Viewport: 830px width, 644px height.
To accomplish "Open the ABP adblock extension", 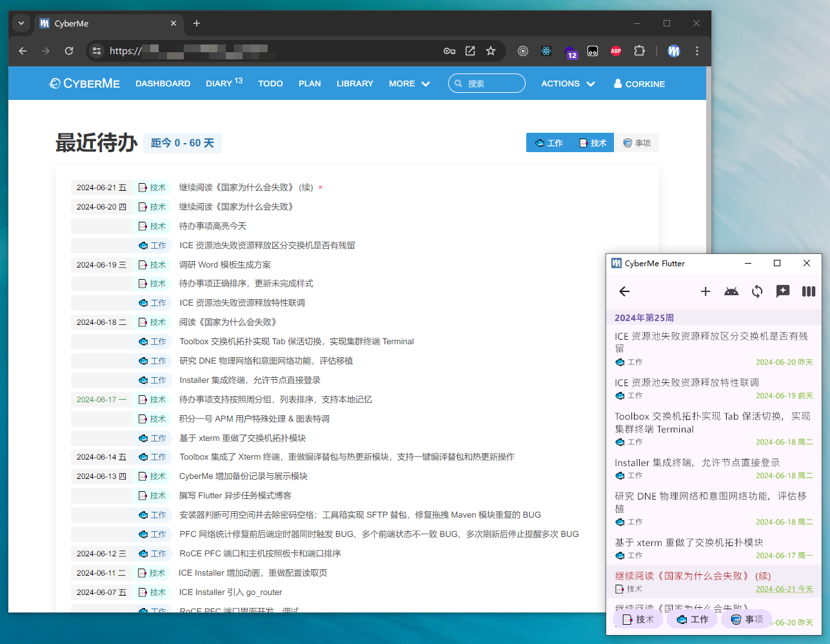I will coord(616,51).
